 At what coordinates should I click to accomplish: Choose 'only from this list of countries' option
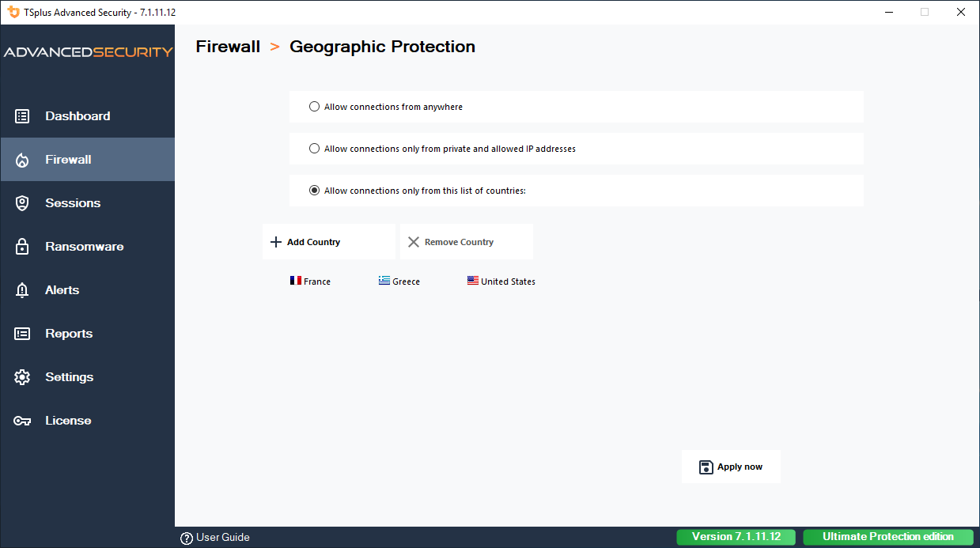(x=315, y=191)
